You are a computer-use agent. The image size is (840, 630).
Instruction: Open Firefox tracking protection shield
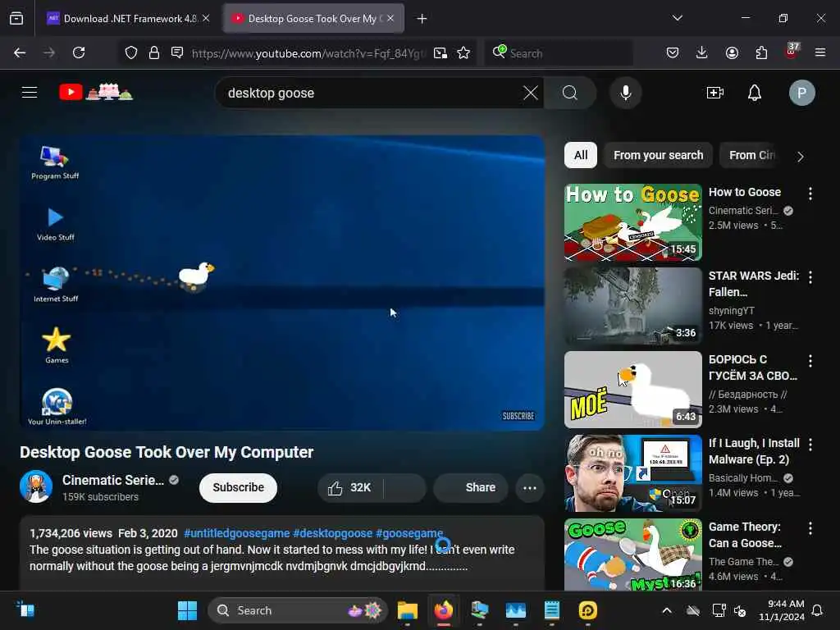click(x=131, y=52)
